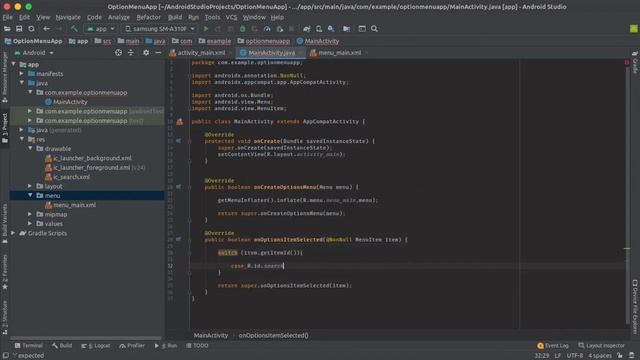640x360 pixels.
Task: Expand the manifests folder
Action: (22, 74)
